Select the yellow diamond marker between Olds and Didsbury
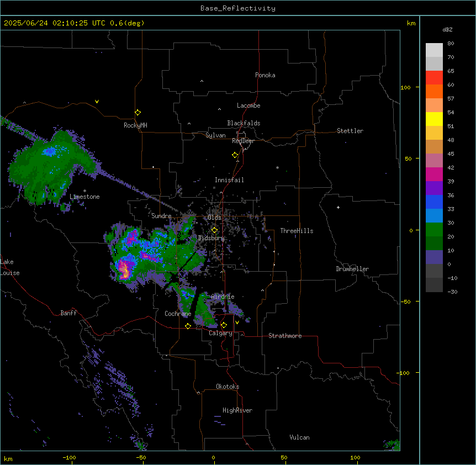The image size is (476, 465). [214, 230]
